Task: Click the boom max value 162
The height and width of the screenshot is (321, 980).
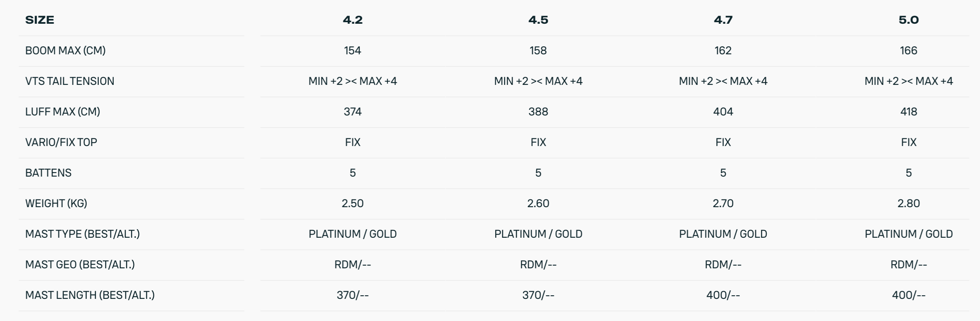Action: pos(723,51)
